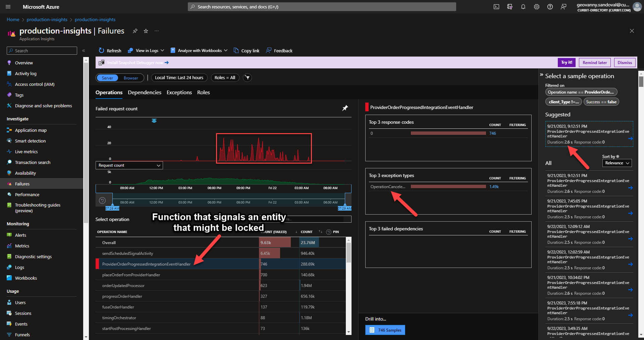This screenshot has width=644, height=340.
Task: Expand the Analyze with Workbooks dropdown
Action: (x=199, y=50)
